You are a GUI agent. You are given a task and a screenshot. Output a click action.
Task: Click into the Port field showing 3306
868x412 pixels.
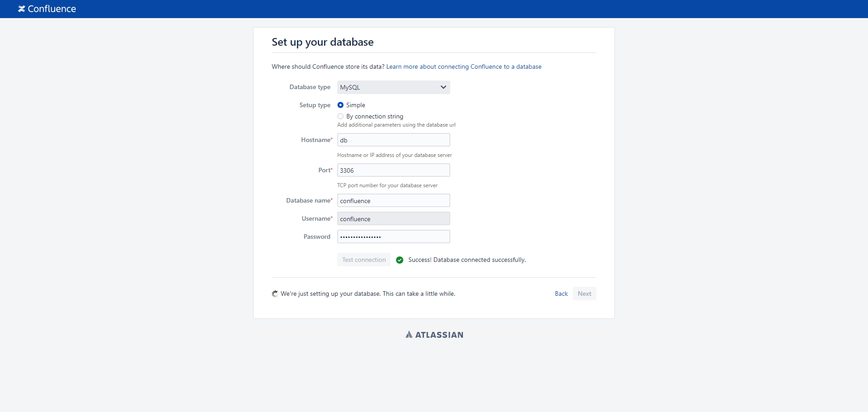point(393,170)
